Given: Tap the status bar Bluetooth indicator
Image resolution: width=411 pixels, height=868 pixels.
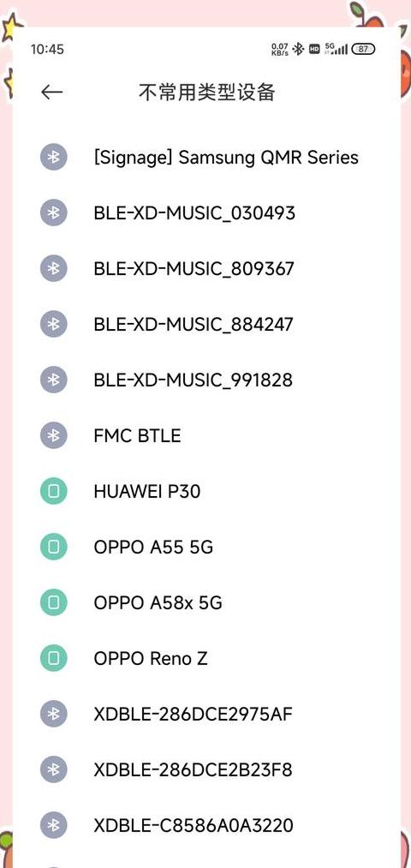Looking at the screenshot, I should (x=298, y=49).
